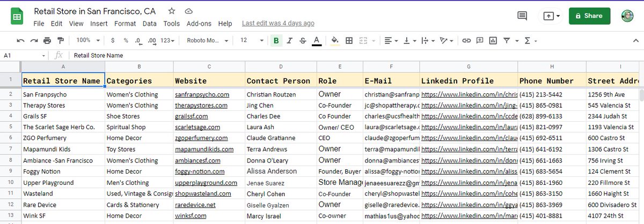Star the spreadsheet
This screenshot has height=224, width=644.
pyautogui.click(x=171, y=11)
